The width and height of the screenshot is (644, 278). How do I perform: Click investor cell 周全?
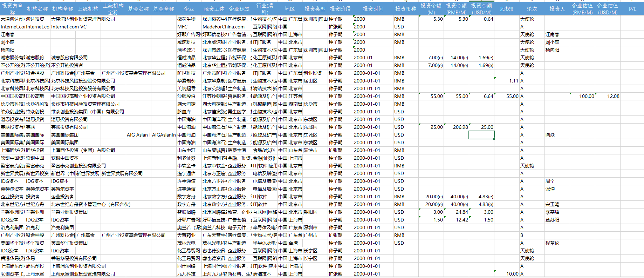(x=557, y=181)
